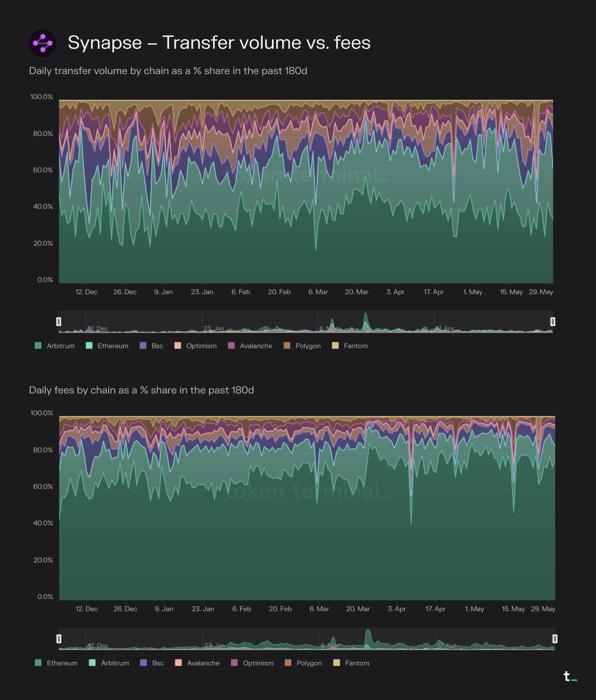The height and width of the screenshot is (700, 596).
Task: Click the Synapse logo icon
Action: coord(43,43)
